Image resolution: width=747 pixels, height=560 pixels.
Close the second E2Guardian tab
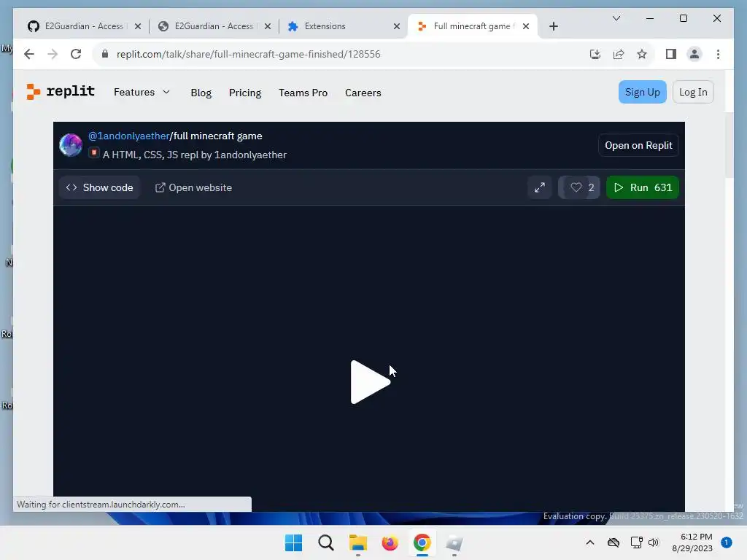(x=268, y=26)
